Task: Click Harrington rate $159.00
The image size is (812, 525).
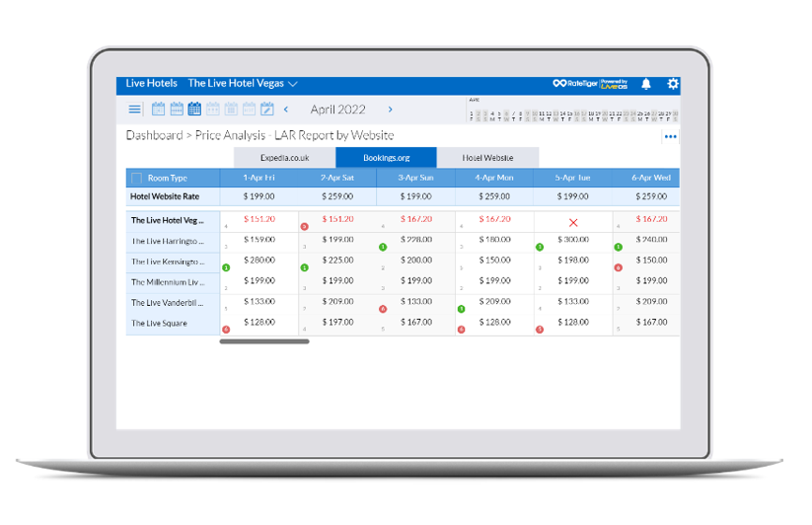Action: pyautogui.click(x=259, y=240)
